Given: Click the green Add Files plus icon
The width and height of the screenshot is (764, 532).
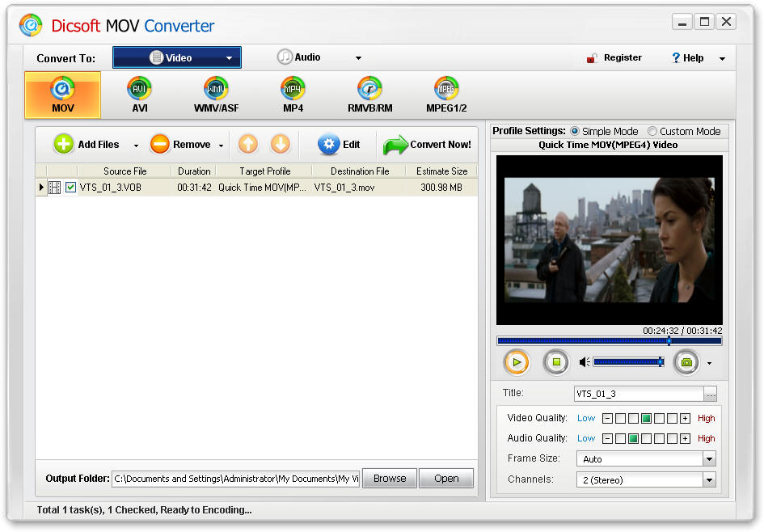Looking at the screenshot, I should 63,144.
